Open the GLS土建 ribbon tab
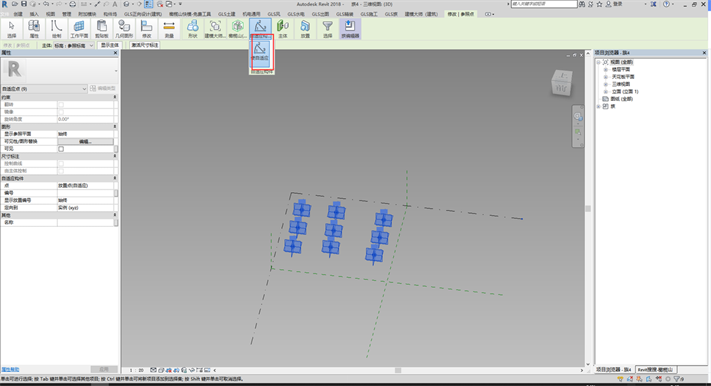This screenshot has height=386, width=711. point(227,14)
